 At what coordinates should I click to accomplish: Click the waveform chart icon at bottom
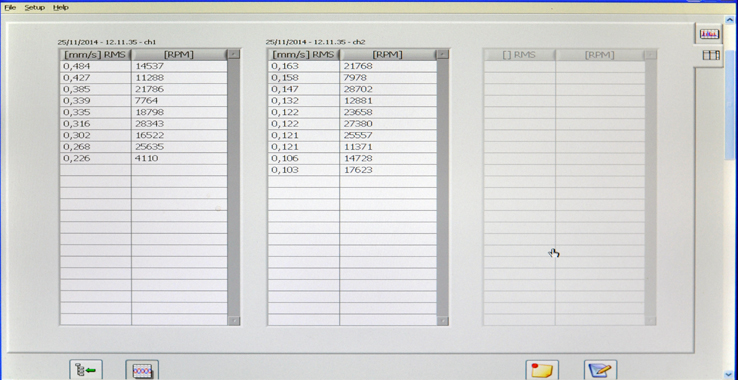pos(142,370)
